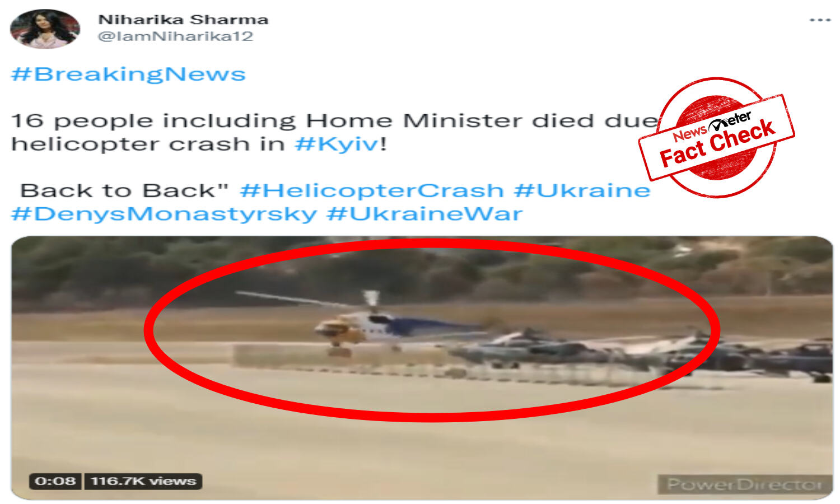Image resolution: width=840 pixels, height=504 pixels.
Task: Click the wrecked helicopters on the right
Action: pyautogui.click(x=644, y=353)
